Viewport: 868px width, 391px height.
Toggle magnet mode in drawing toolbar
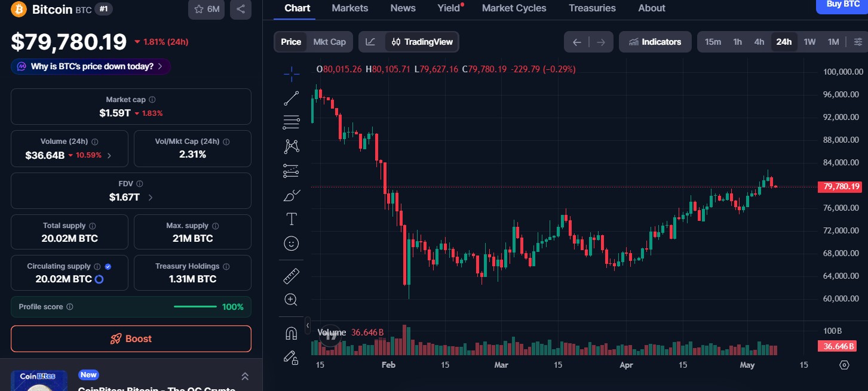(x=292, y=333)
